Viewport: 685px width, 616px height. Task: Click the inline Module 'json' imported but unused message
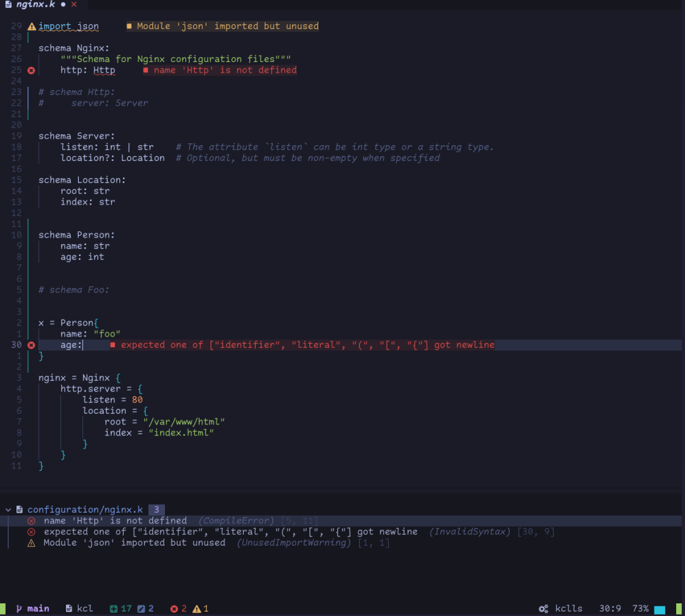(223, 26)
